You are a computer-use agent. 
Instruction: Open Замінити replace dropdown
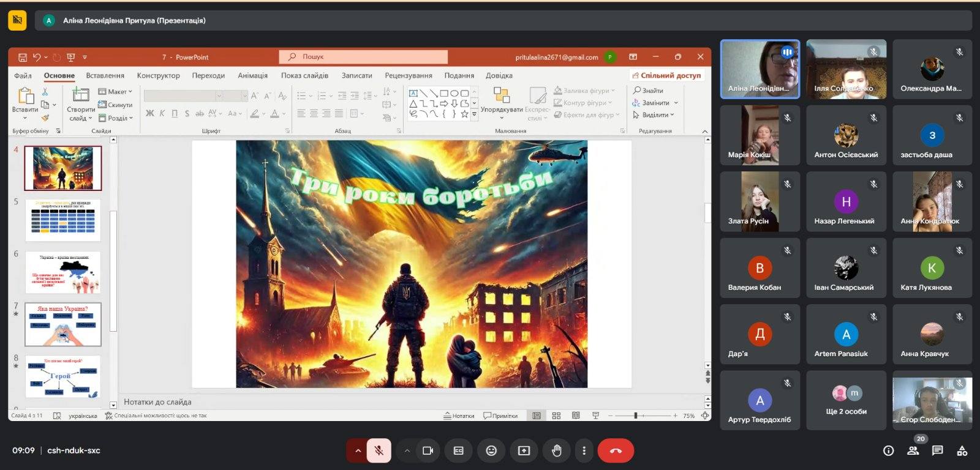[655, 103]
